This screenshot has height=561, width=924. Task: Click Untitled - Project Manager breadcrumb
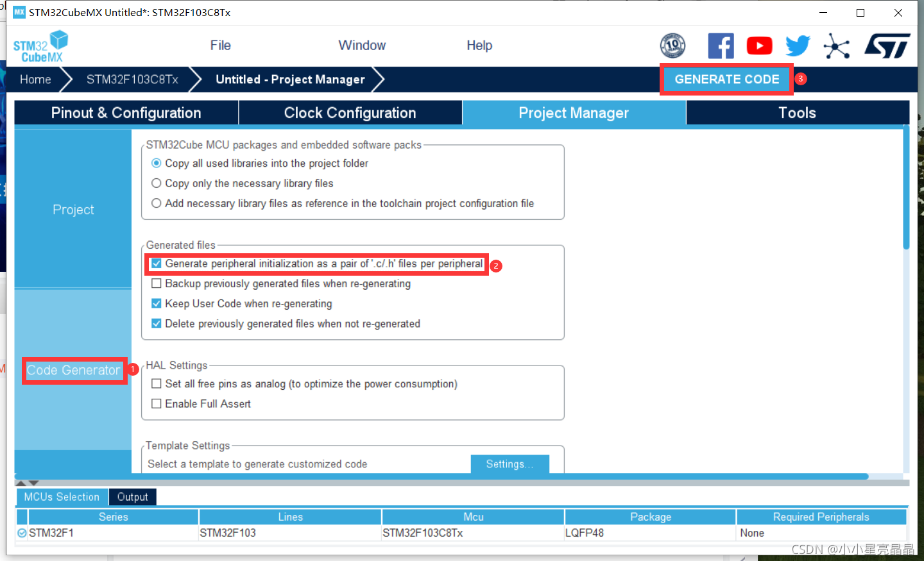[x=290, y=80]
